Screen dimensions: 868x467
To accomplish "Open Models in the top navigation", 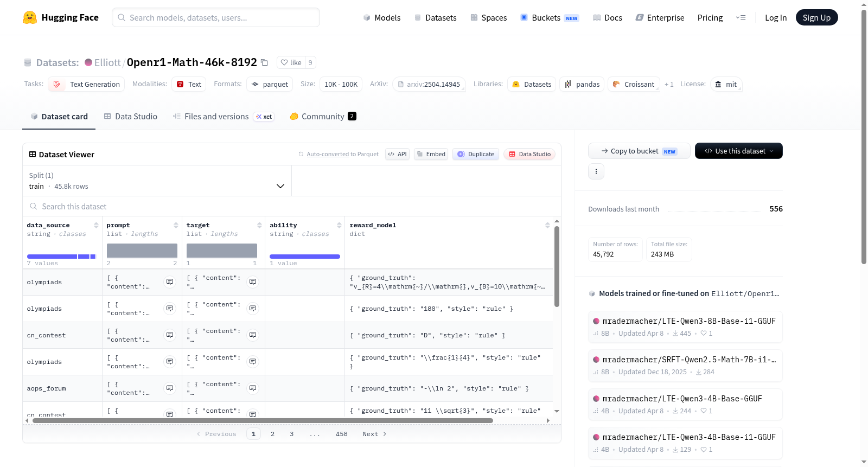I will (x=382, y=17).
